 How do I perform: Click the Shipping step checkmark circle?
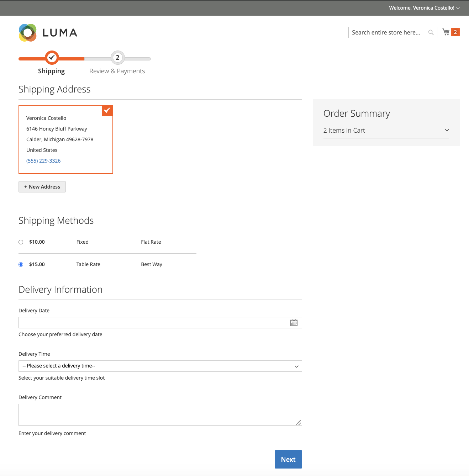click(x=52, y=57)
